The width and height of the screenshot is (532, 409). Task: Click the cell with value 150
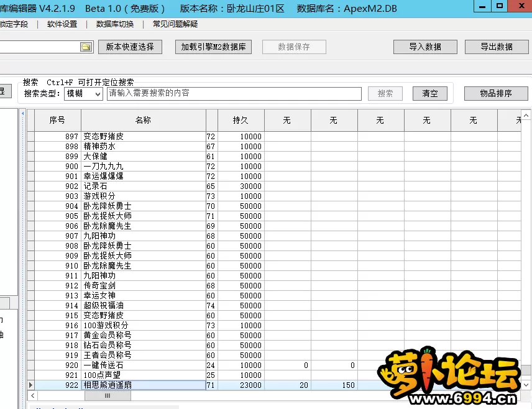click(334, 385)
